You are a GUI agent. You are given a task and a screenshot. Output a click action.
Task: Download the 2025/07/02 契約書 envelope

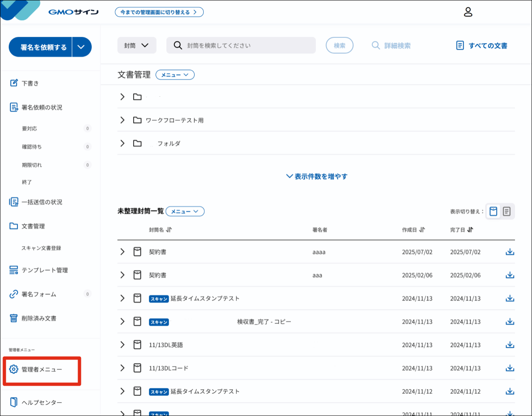(x=510, y=252)
